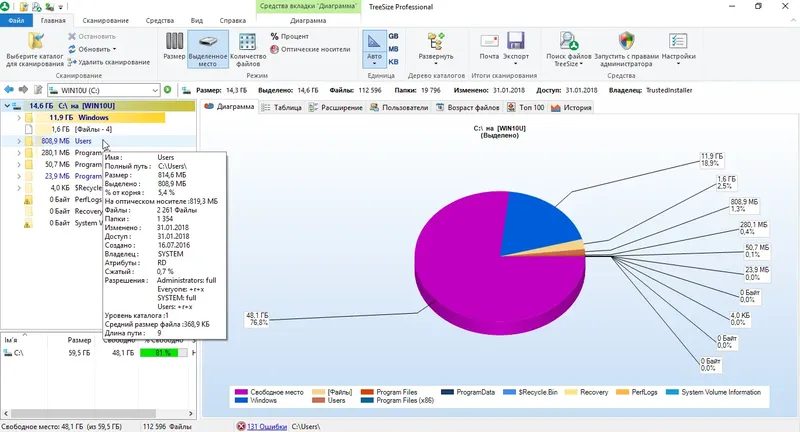The image size is (800, 432).
Task: Click the horizontal scrollbar in drive list
Action: 83,413
